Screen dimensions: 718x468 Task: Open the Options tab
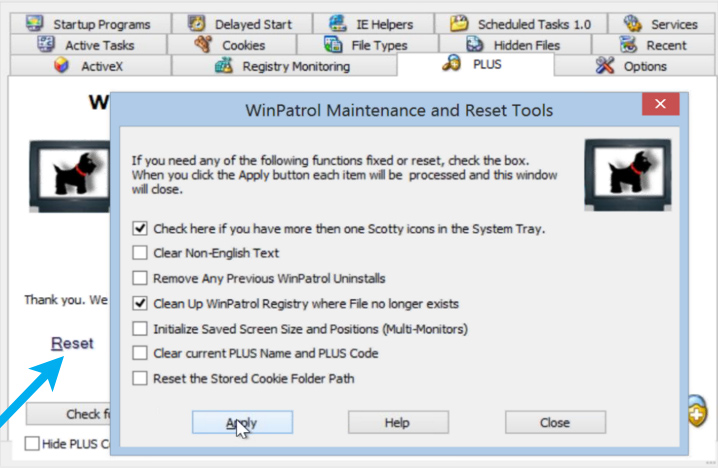635,65
